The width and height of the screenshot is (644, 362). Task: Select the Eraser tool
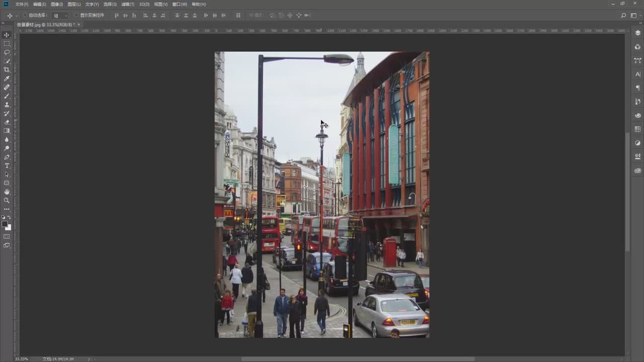(x=7, y=122)
